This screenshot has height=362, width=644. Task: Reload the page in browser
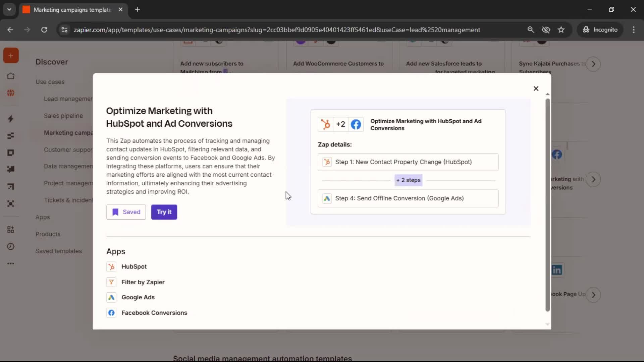click(x=44, y=30)
